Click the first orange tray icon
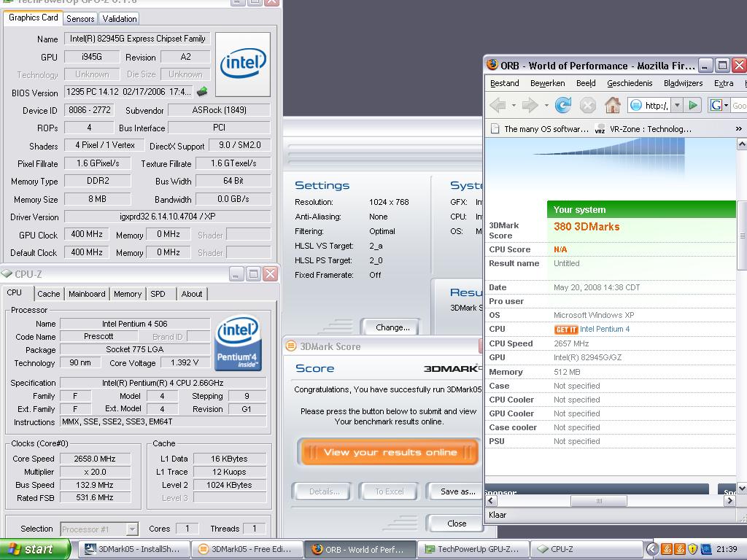 tap(667, 549)
